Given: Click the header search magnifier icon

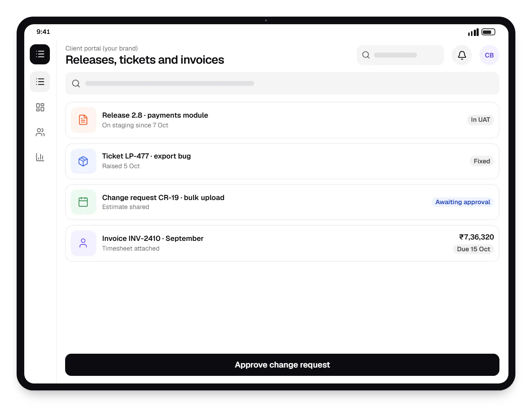Looking at the screenshot, I should coord(366,55).
